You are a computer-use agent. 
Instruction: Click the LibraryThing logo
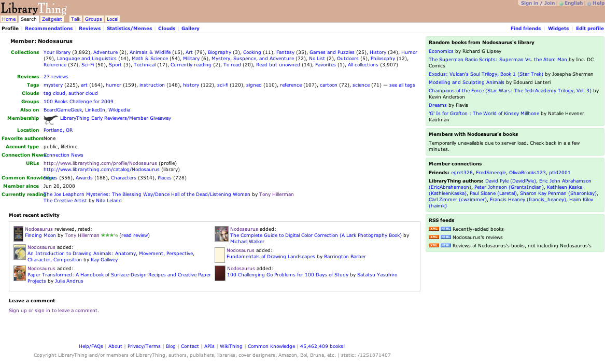coord(34,8)
